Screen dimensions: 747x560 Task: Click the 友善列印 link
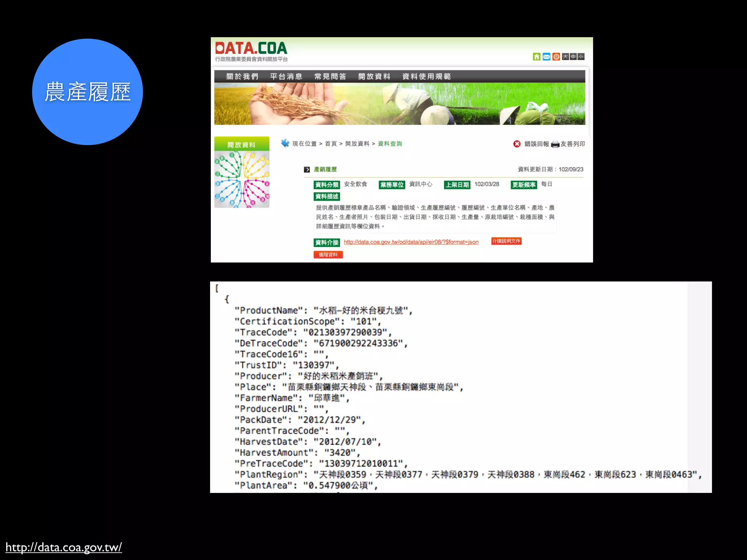pos(573,144)
